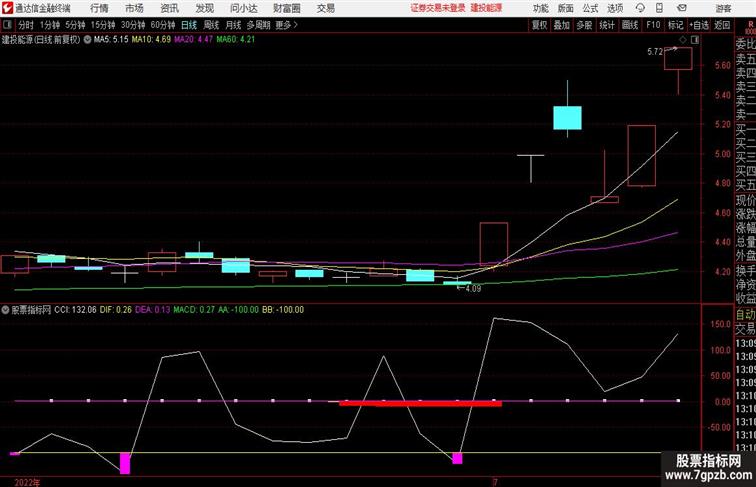Click the 2022年 date axis label
This screenshot has width=756, height=487.
tap(27, 482)
